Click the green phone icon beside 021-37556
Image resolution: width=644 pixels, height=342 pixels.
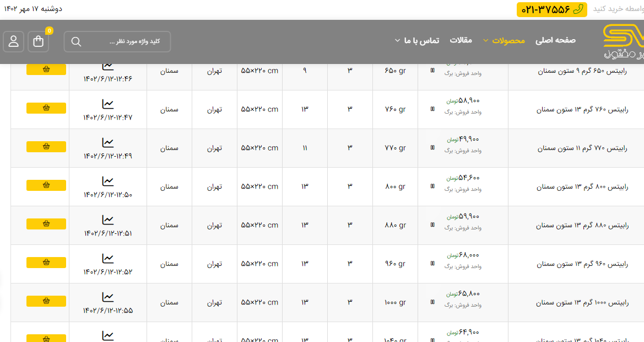[x=578, y=9]
